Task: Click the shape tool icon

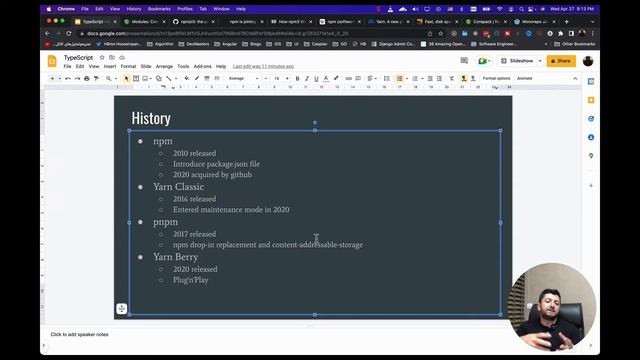Action: (x=158, y=78)
